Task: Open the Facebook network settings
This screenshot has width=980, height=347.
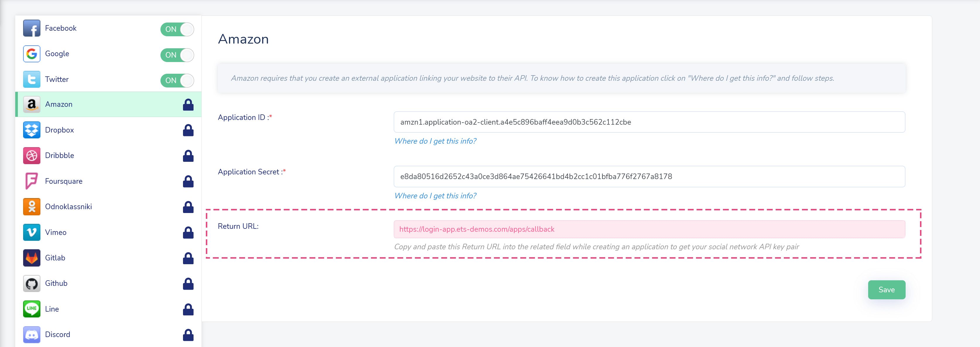Action: [x=61, y=28]
